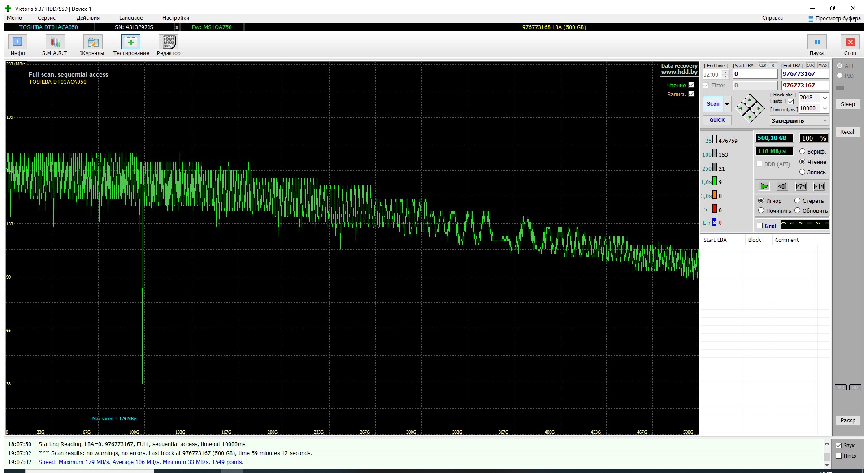Viewport: 868px width, 473px height.
Task: Click the Comment column header
Action: [795, 240]
